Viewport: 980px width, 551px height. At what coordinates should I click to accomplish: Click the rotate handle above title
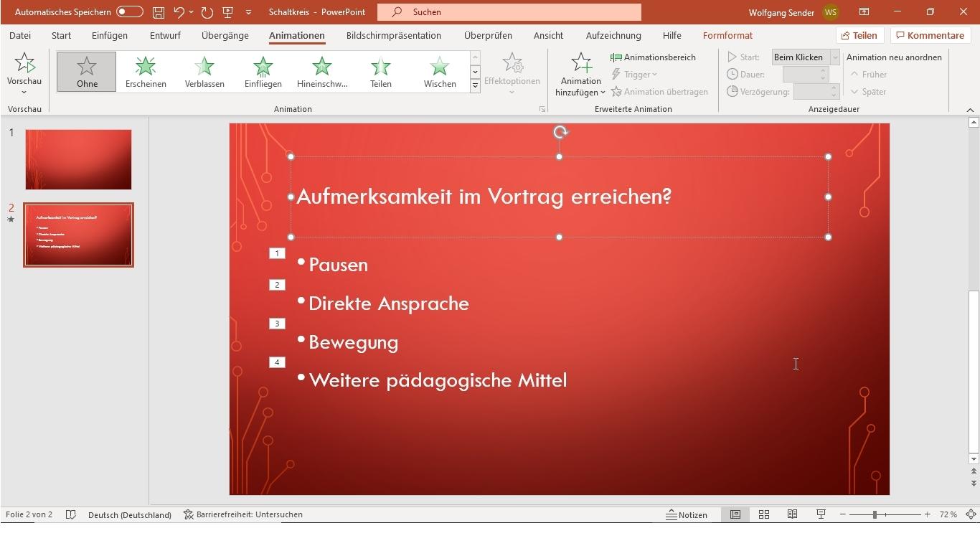pos(560,132)
